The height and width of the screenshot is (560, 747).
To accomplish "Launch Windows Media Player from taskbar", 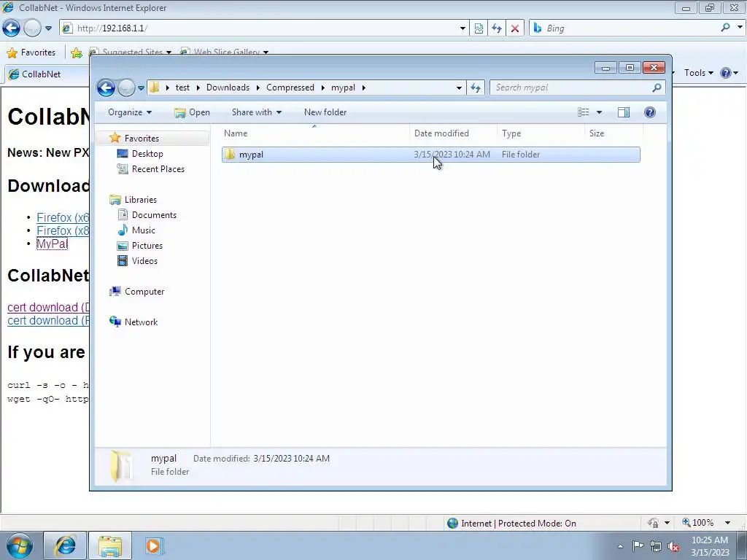I will click(155, 545).
